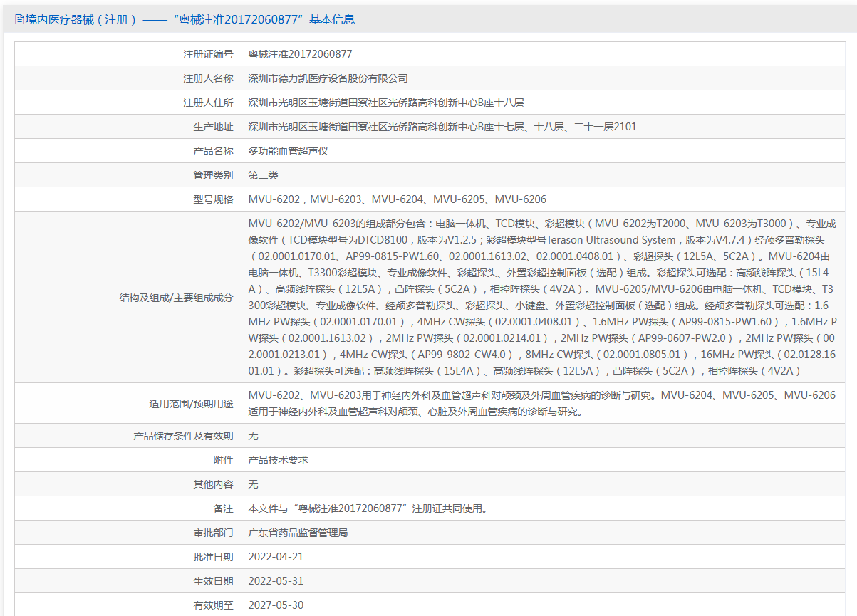Viewport: 857px width, 616px height.
Task: Select the registration number value in 注册证编号 row
Action: coord(300,54)
